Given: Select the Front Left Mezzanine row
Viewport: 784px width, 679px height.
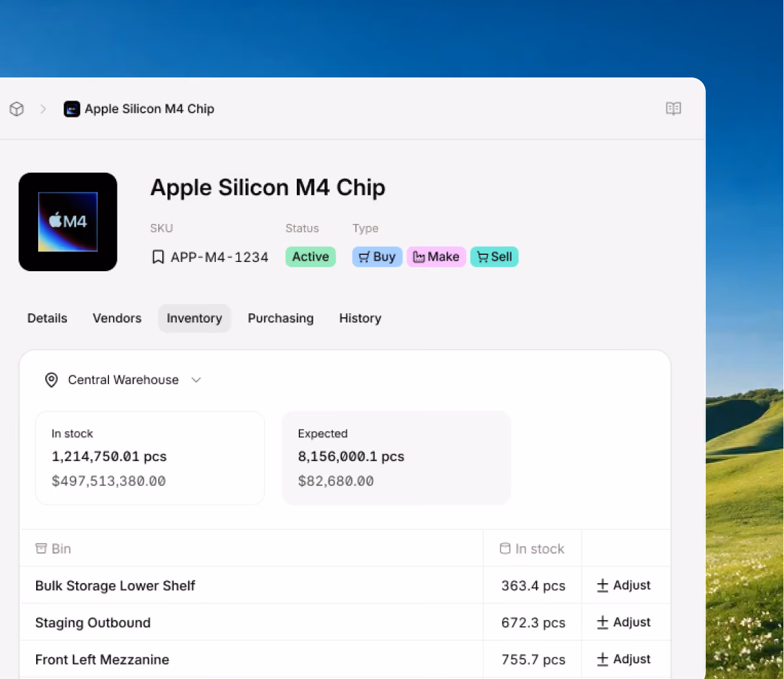Looking at the screenshot, I should (x=345, y=659).
